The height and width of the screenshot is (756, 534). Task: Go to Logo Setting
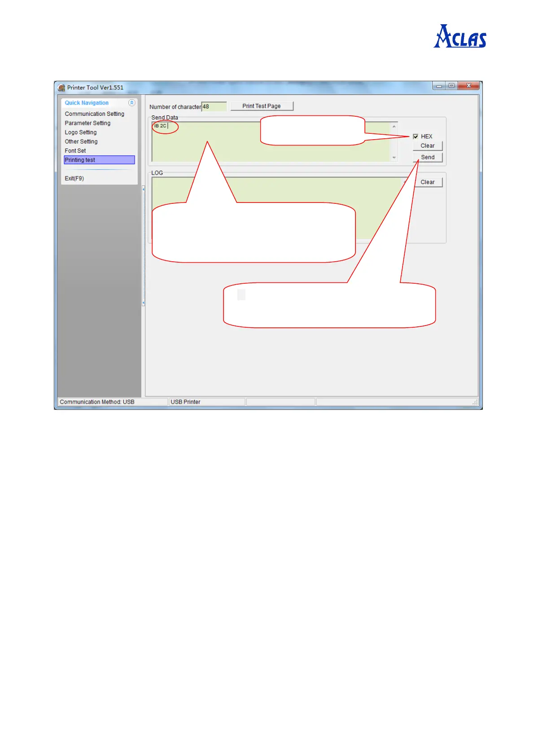81,132
